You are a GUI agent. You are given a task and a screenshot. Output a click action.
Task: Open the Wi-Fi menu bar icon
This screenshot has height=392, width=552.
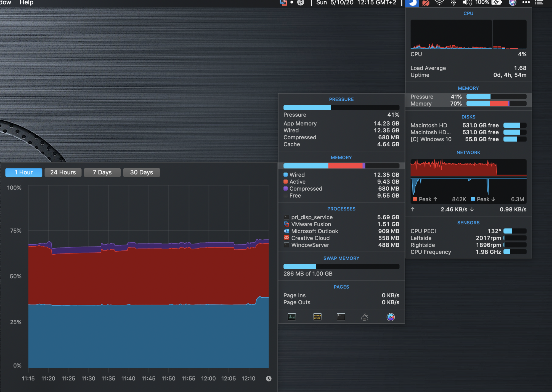[x=439, y=3]
